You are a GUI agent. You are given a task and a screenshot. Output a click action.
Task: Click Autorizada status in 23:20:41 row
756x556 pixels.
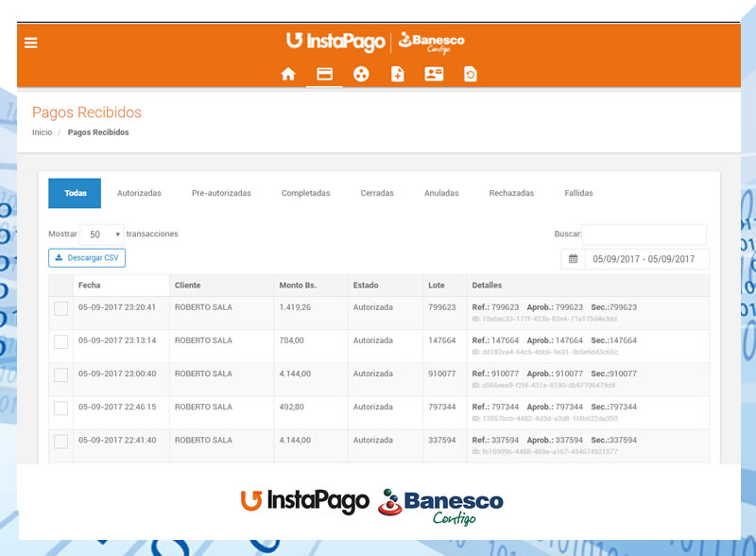[372, 307]
